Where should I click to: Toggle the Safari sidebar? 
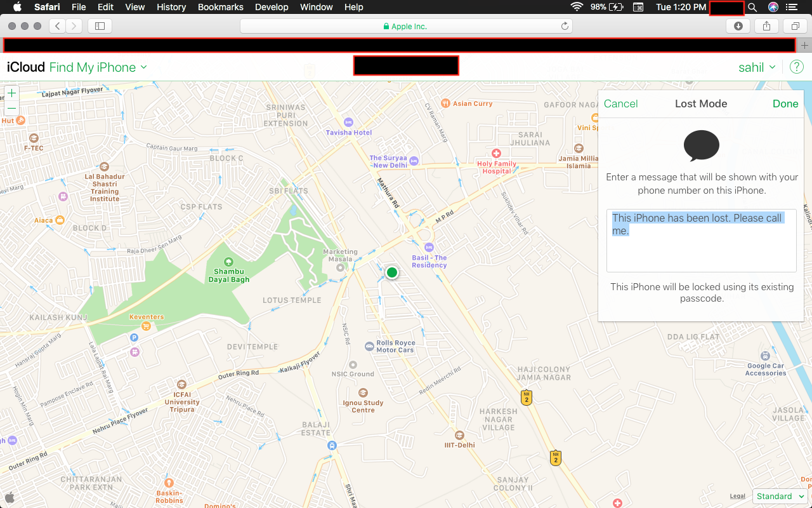pos(100,26)
